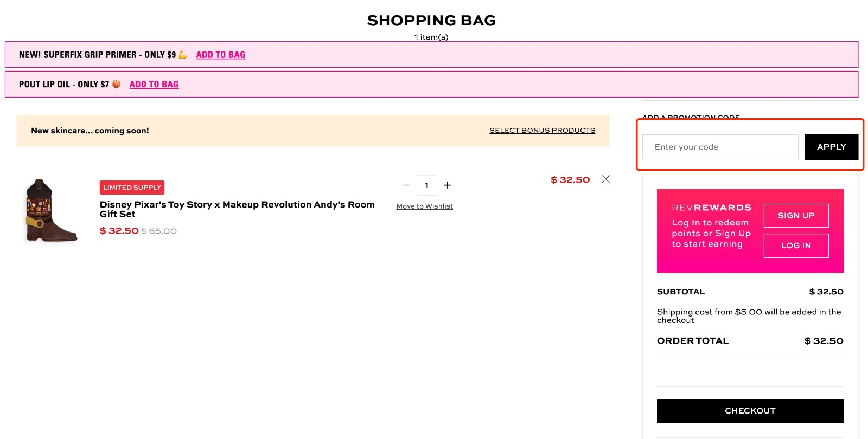Click the Shopping Bag page title
868x439 pixels.
(431, 20)
